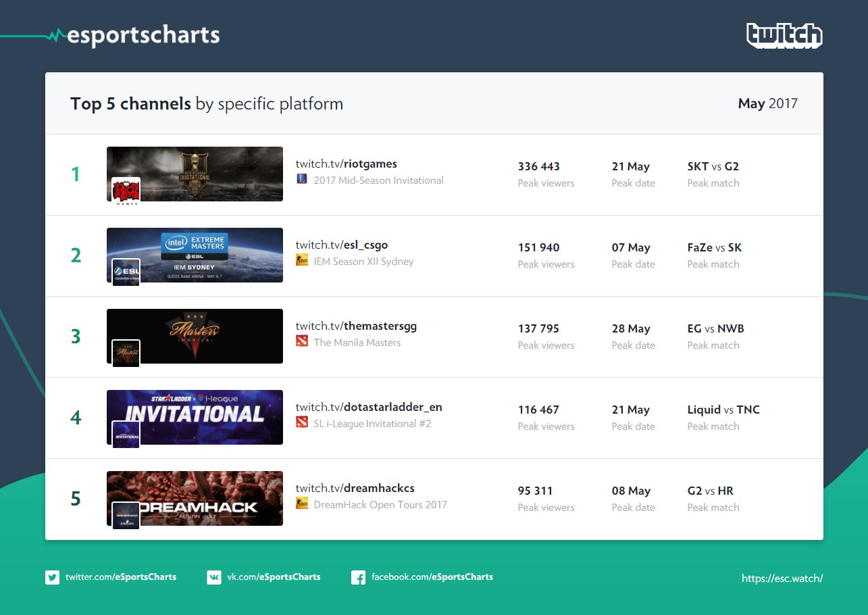
Task: Click the Twitter bird icon
Action: [52, 577]
